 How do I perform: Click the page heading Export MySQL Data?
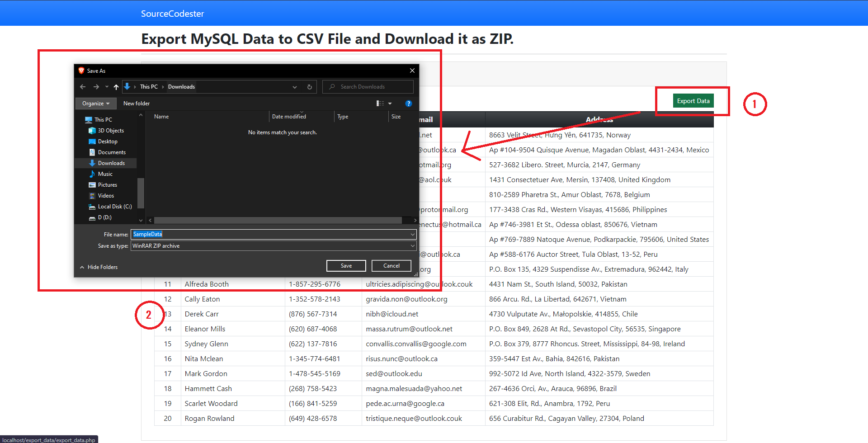click(327, 39)
